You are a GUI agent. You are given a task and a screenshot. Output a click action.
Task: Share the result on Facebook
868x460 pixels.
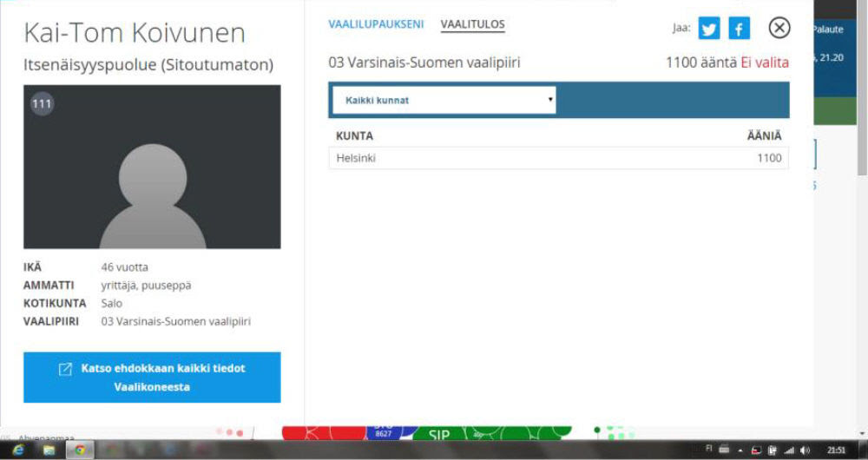[739, 28]
